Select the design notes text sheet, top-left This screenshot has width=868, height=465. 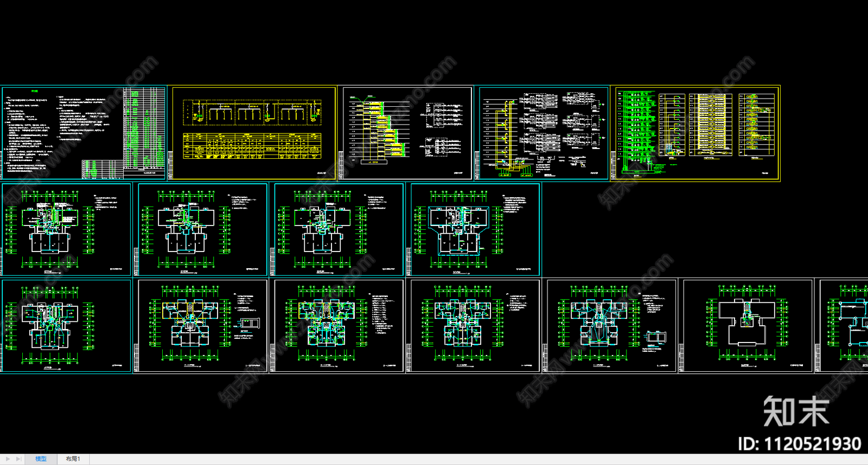(84, 133)
